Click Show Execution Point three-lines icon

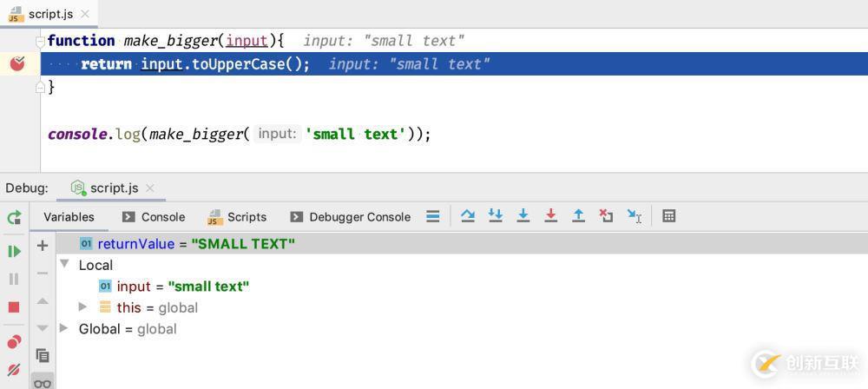[x=433, y=217]
